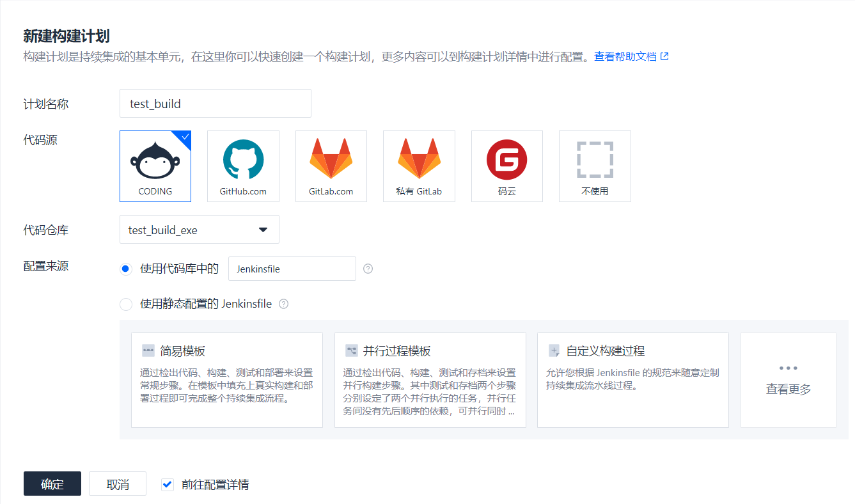Select 使用代码库中的 radio option
This screenshot has width=855, height=504.
click(x=126, y=269)
